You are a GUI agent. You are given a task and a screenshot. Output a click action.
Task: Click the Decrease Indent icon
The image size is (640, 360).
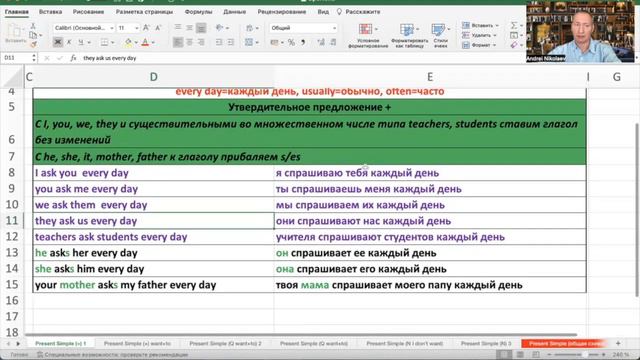click(x=219, y=42)
